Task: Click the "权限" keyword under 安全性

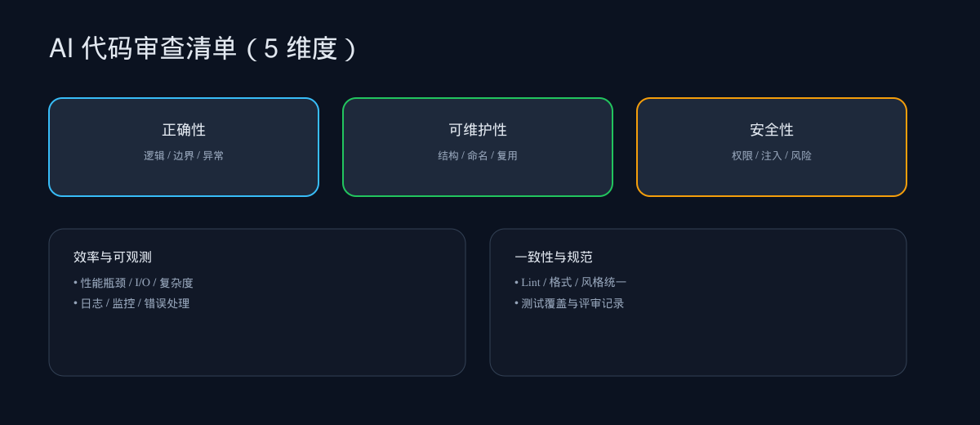Action: [742, 156]
